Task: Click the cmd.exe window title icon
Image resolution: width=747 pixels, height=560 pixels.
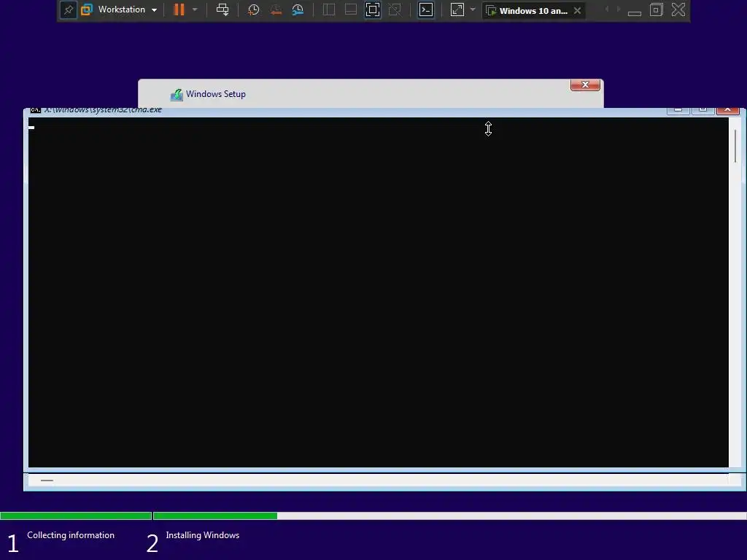Action: click(x=35, y=110)
